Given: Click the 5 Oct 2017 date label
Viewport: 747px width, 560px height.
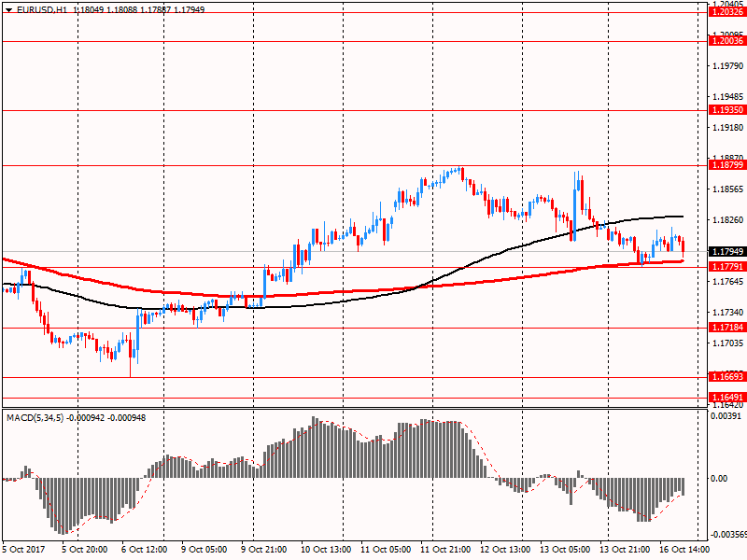Looking at the screenshot, I should (x=24, y=549).
